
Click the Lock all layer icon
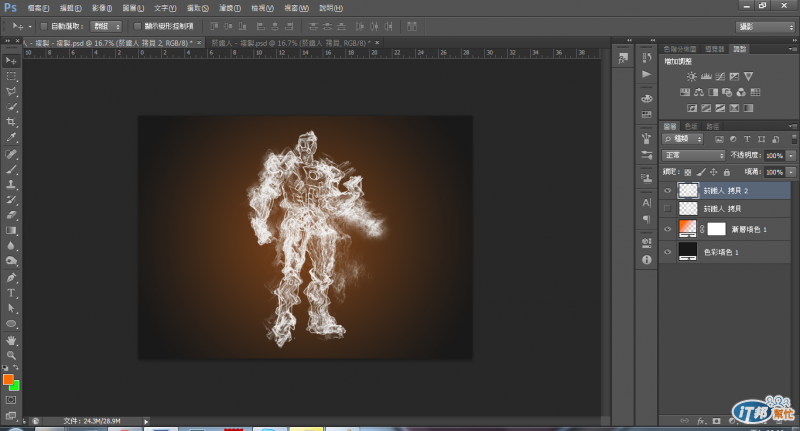pos(726,172)
